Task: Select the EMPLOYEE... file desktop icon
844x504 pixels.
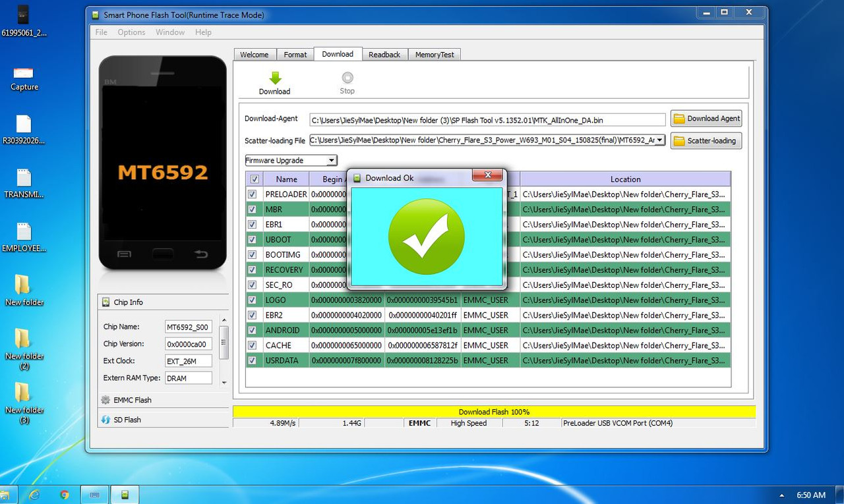Action: coord(24,238)
